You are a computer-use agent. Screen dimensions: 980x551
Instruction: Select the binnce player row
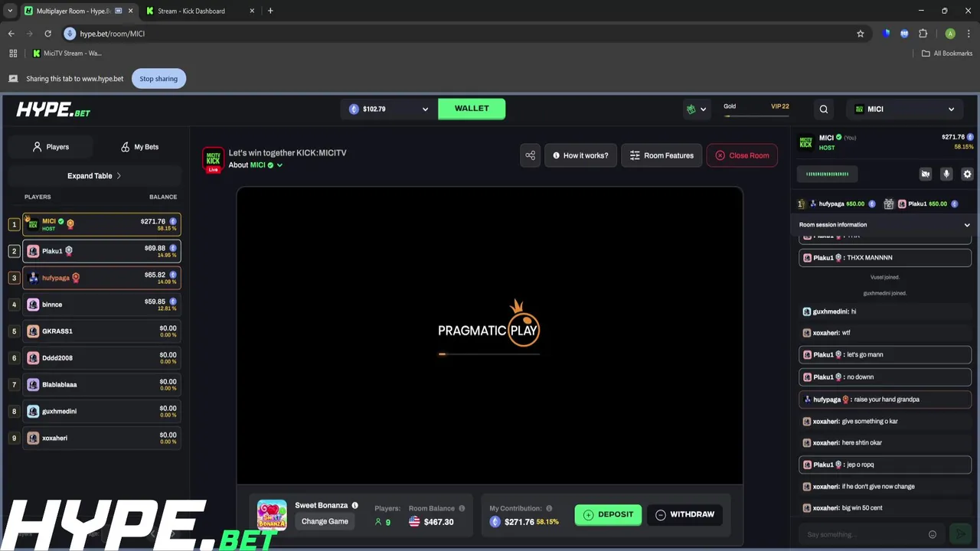[x=101, y=305]
